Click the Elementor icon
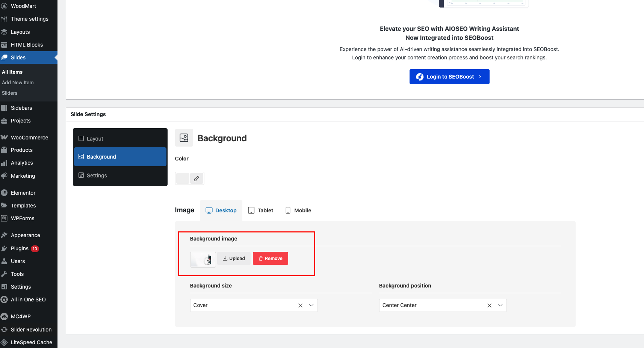This screenshot has height=348, width=644. (4, 193)
